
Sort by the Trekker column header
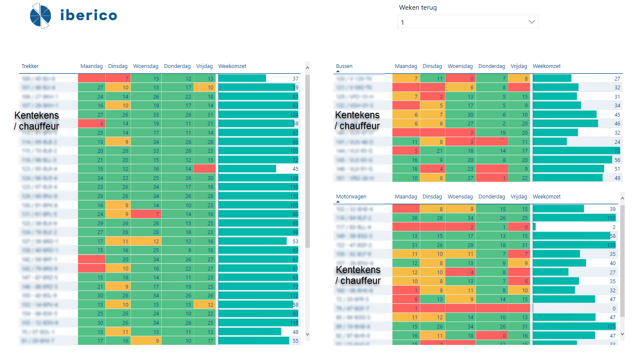point(30,66)
